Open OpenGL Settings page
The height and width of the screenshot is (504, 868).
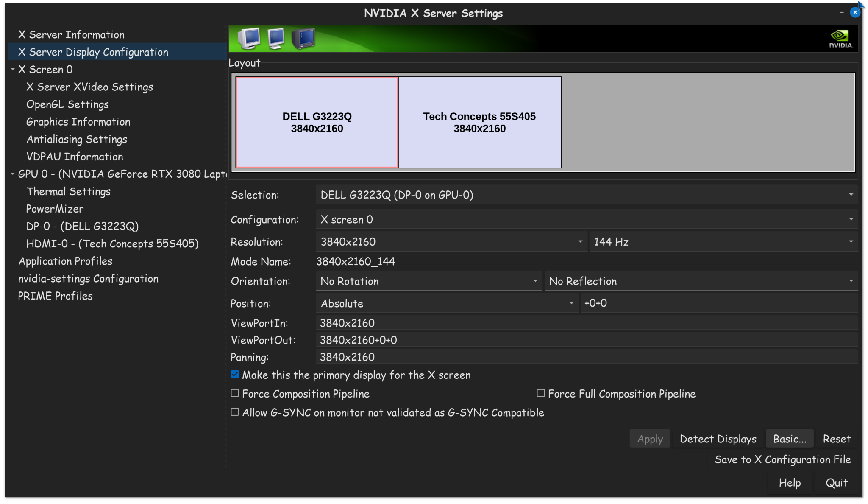click(67, 104)
